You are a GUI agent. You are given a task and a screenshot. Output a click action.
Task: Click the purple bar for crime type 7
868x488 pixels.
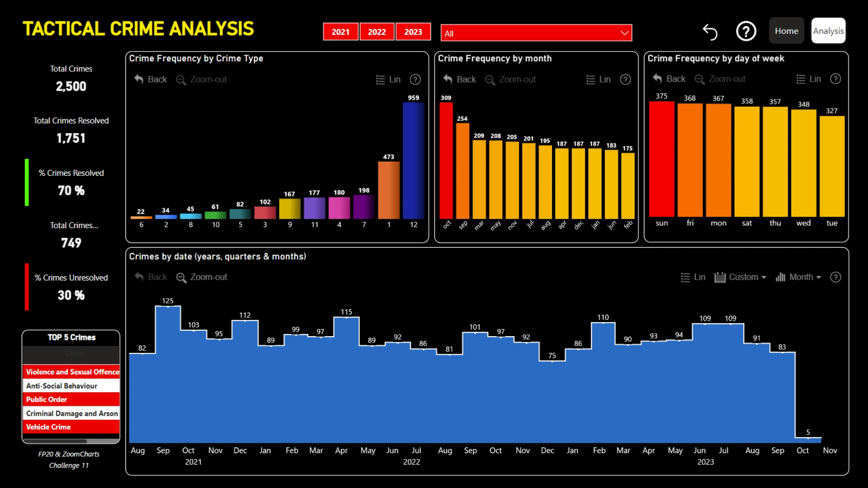[364, 207]
